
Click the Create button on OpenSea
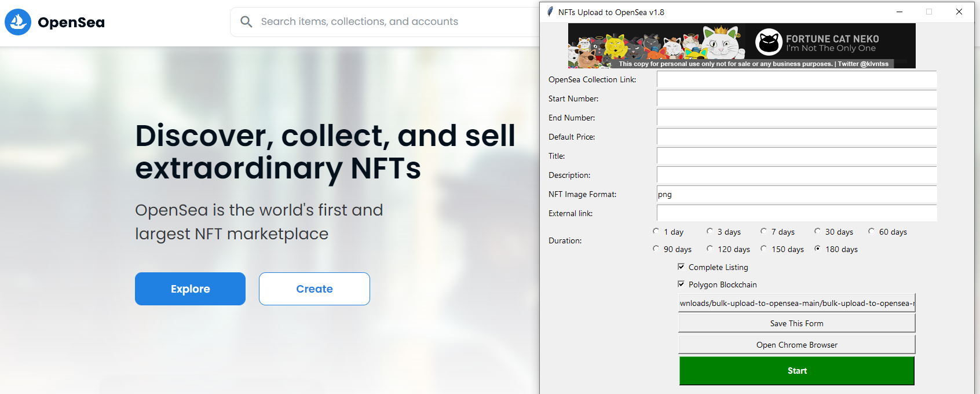tap(314, 289)
